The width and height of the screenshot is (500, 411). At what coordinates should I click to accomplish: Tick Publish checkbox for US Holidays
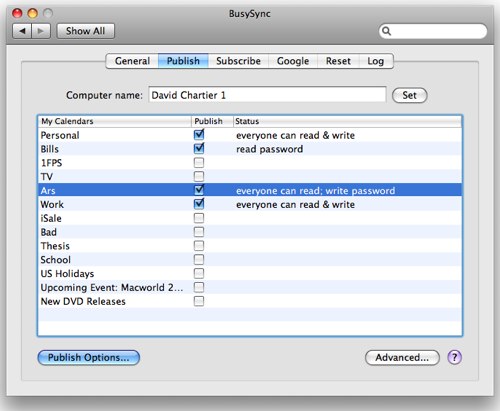tap(199, 273)
